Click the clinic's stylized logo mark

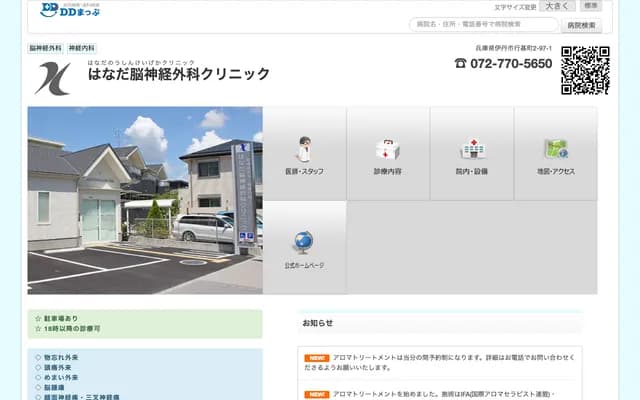coord(53,78)
